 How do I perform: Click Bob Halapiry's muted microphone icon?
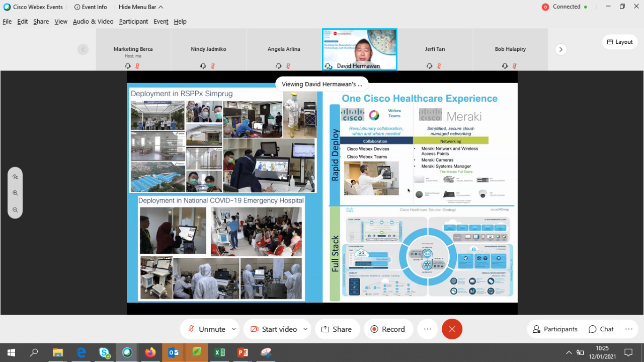[x=515, y=66]
